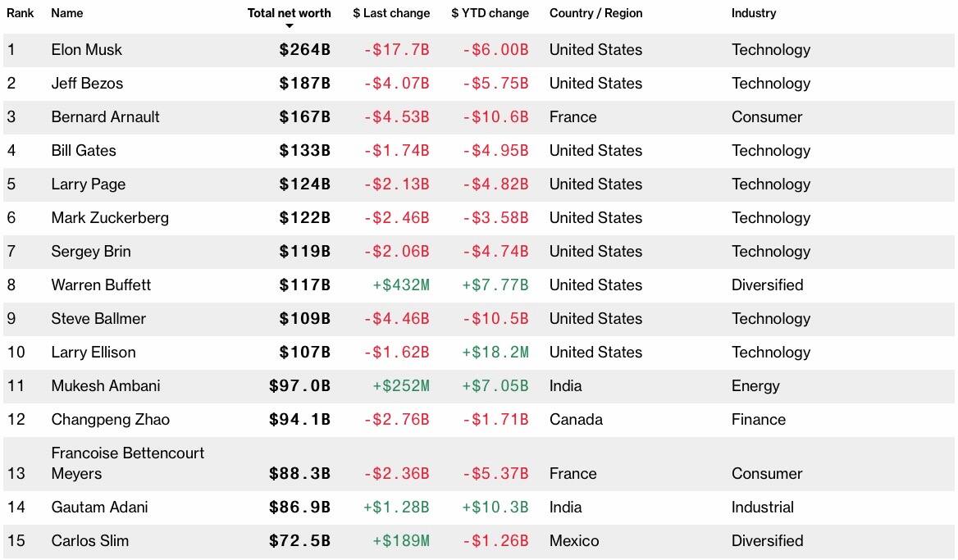Sort by Total net worth column
Image resolution: width=958 pixels, height=560 pixels.
(289, 13)
